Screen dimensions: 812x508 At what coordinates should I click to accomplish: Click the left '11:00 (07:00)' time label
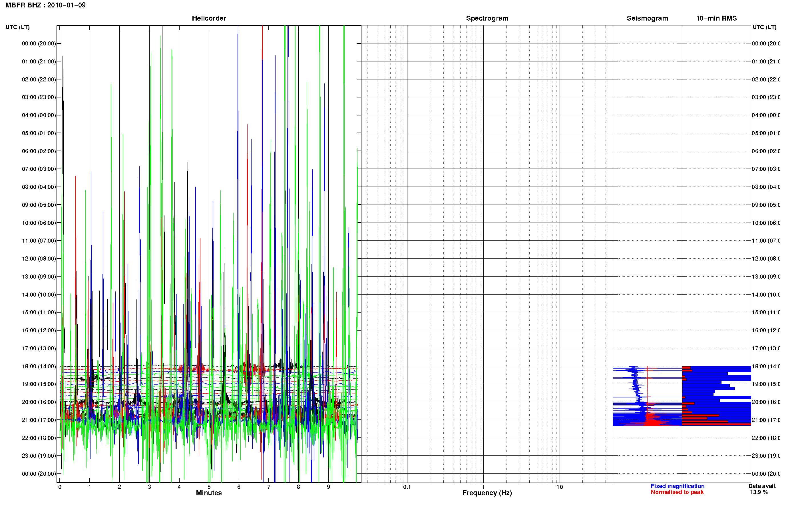[39, 241]
